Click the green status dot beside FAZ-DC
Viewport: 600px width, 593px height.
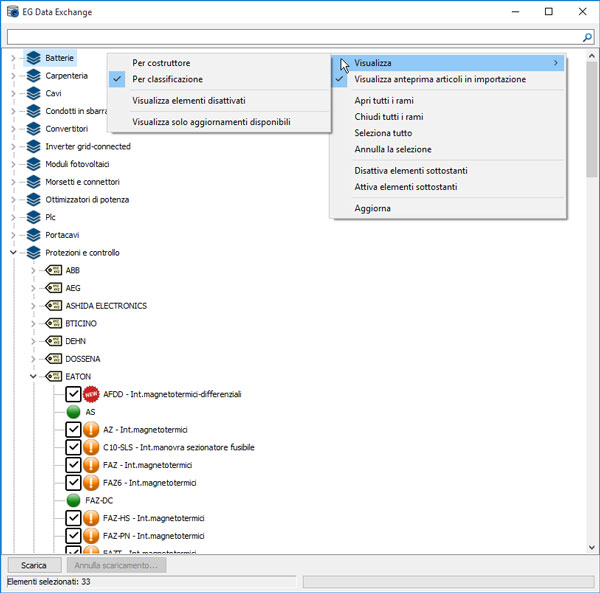pyautogui.click(x=73, y=500)
